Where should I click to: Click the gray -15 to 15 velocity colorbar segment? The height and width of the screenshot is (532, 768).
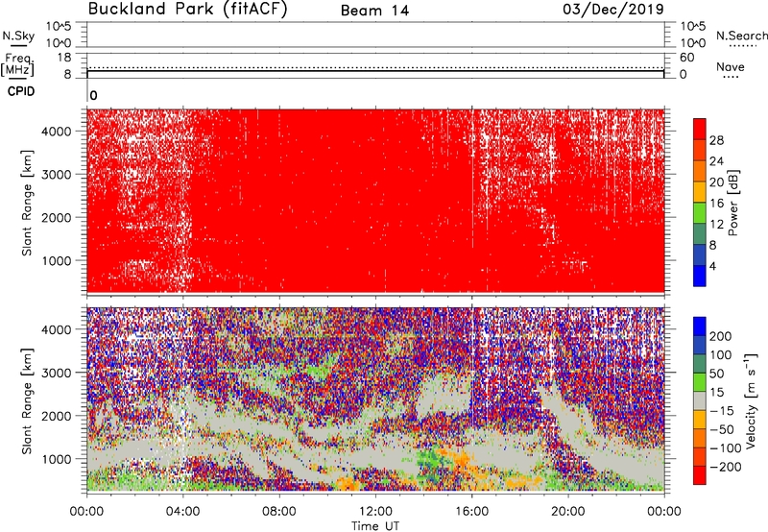click(x=700, y=400)
